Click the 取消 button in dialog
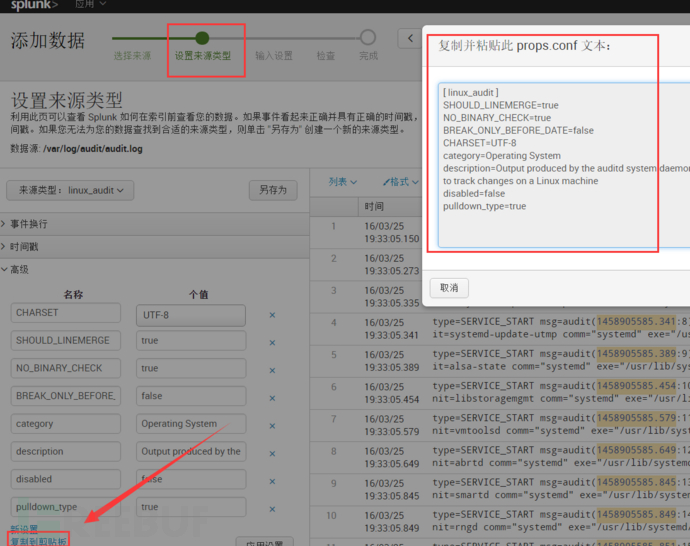Image resolution: width=690 pixels, height=546 pixels. (449, 288)
